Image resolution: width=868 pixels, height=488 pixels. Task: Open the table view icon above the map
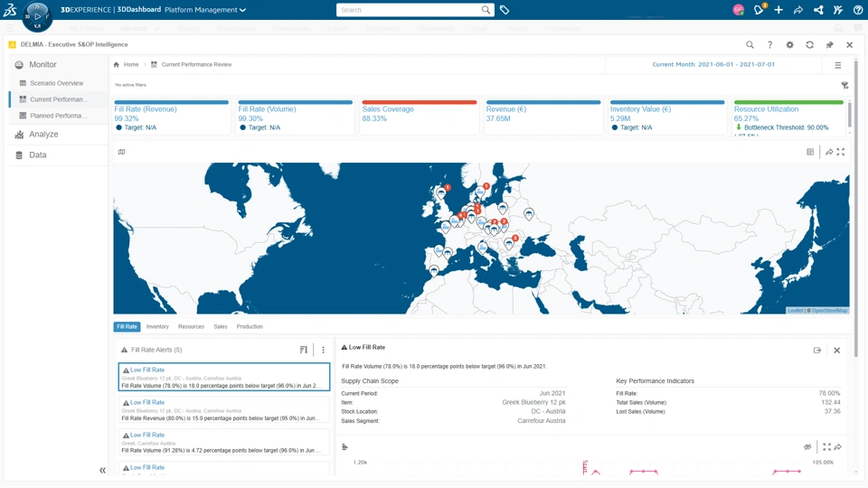coord(810,152)
